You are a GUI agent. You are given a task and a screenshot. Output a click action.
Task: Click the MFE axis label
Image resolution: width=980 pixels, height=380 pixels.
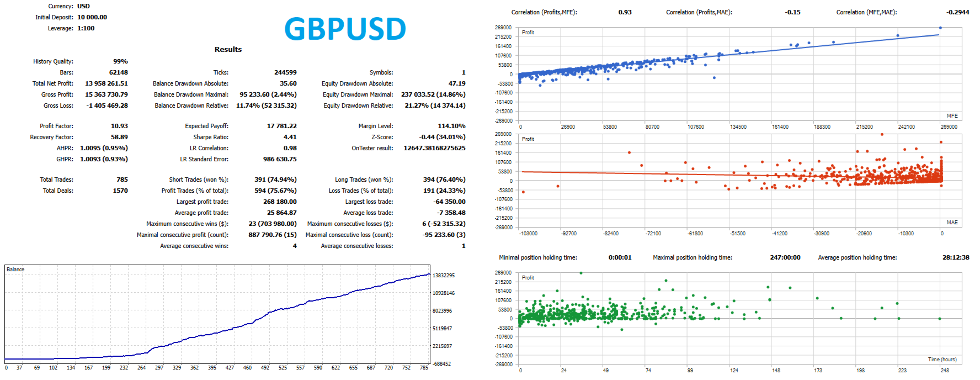(952, 116)
